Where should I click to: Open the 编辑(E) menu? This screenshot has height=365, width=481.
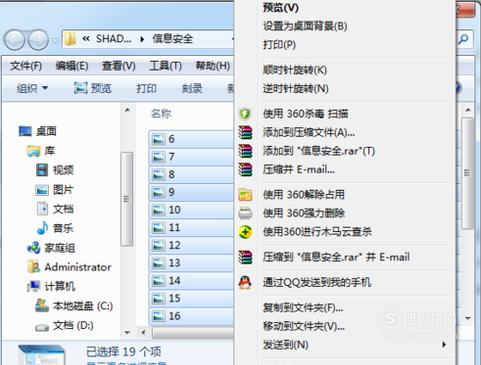click(x=72, y=66)
